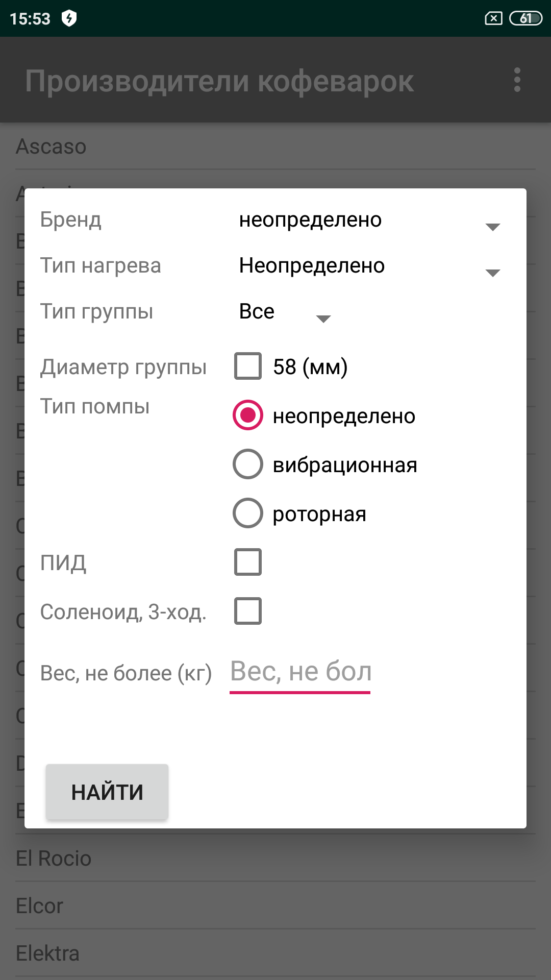Choose the вибрационная pump type
The height and width of the screenshot is (980, 551).
248,464
